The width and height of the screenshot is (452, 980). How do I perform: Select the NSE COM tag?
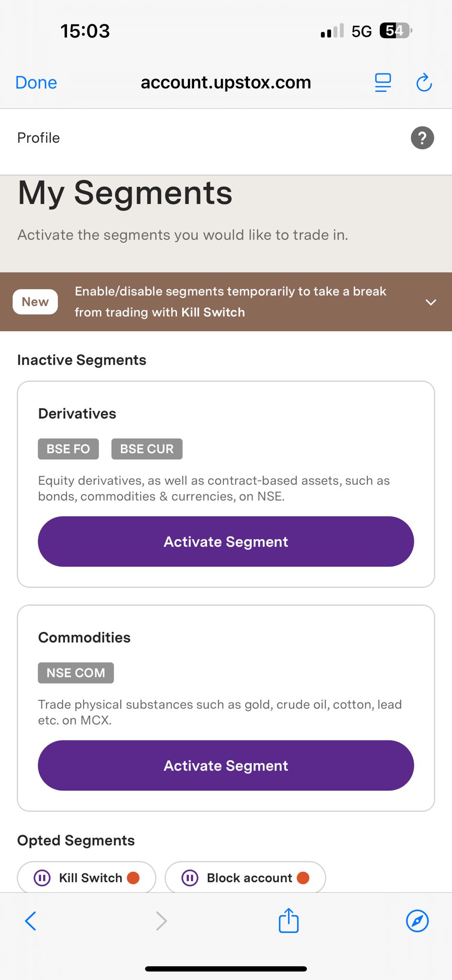[76, 673]
